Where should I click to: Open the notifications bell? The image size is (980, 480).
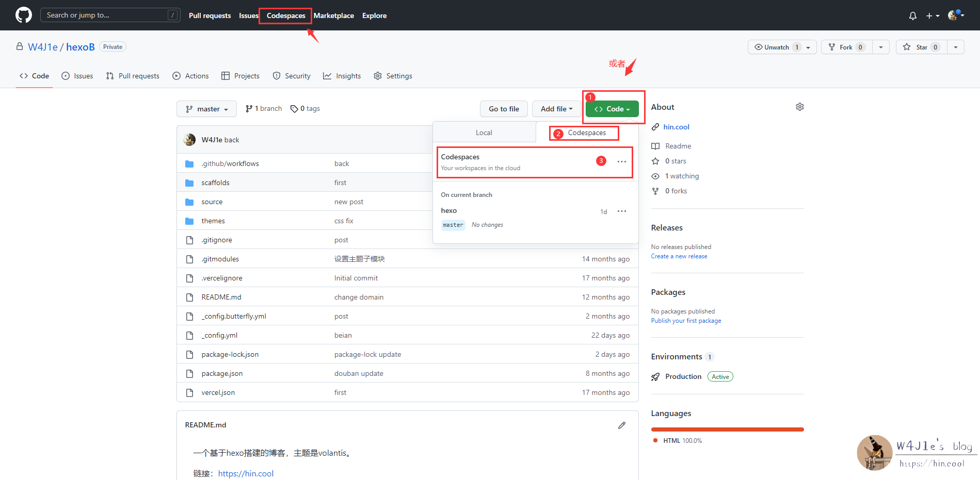click(x=912, y=16)
